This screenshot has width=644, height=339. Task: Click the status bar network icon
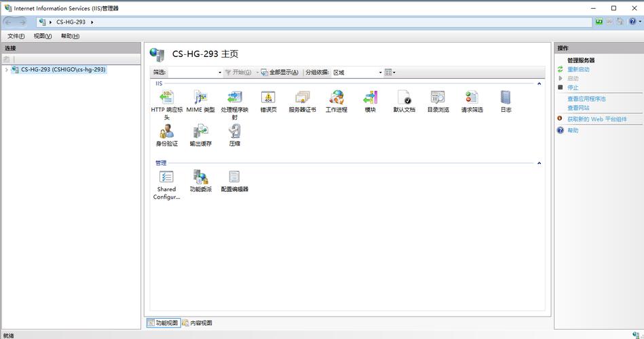[x=637, y=336]
